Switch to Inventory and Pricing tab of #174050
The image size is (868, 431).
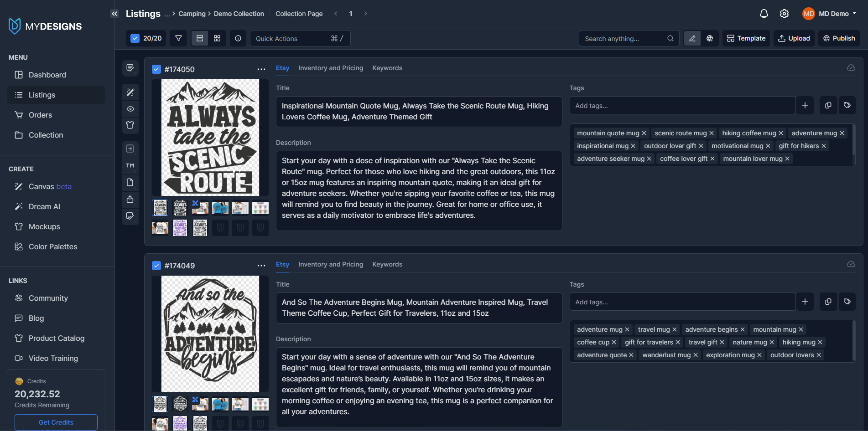click(x=331, y=68)
